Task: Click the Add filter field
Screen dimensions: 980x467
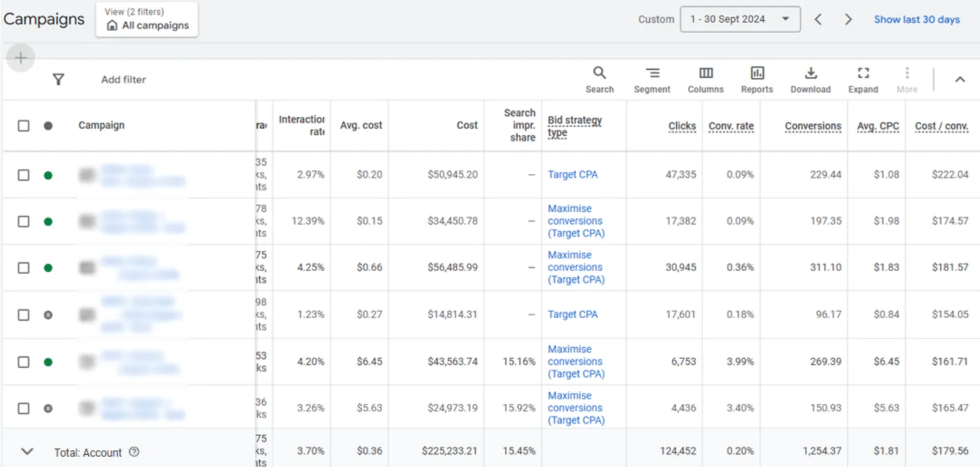Action: 124,80
